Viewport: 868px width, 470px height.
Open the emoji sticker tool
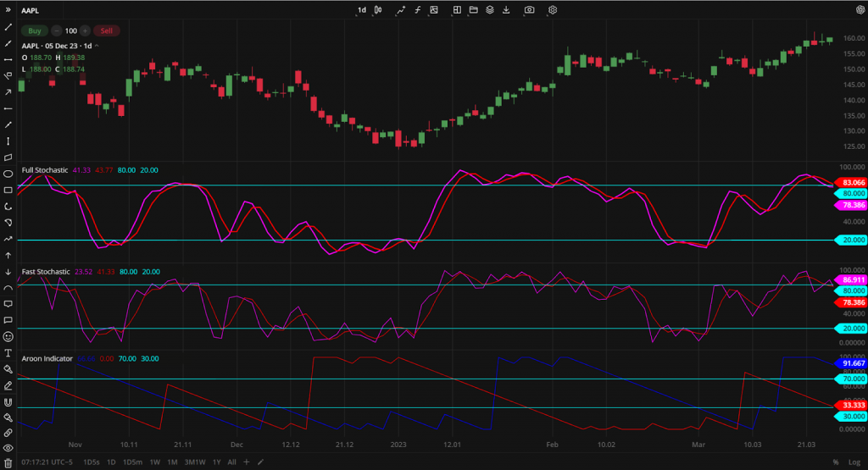(x=8, y=337)
